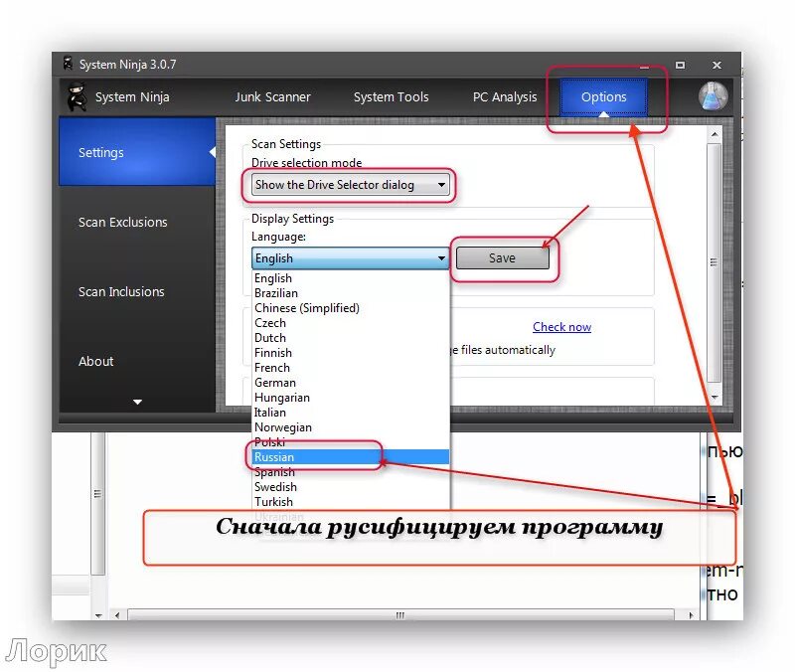
Task: Choose Norwegian from language list
Action: coord(351,427)
